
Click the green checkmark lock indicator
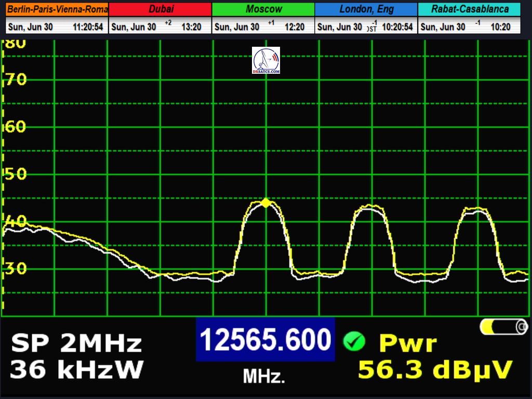(354, 341)
